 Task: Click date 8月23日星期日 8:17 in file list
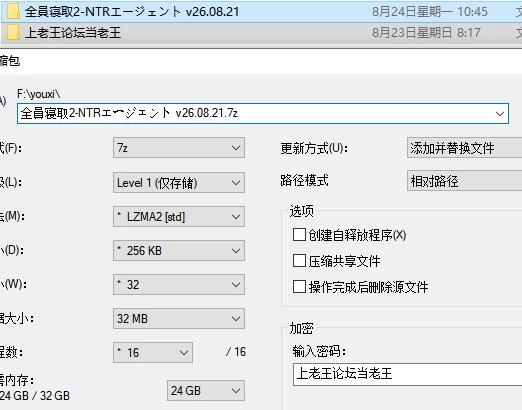click(x=426, y=33)
